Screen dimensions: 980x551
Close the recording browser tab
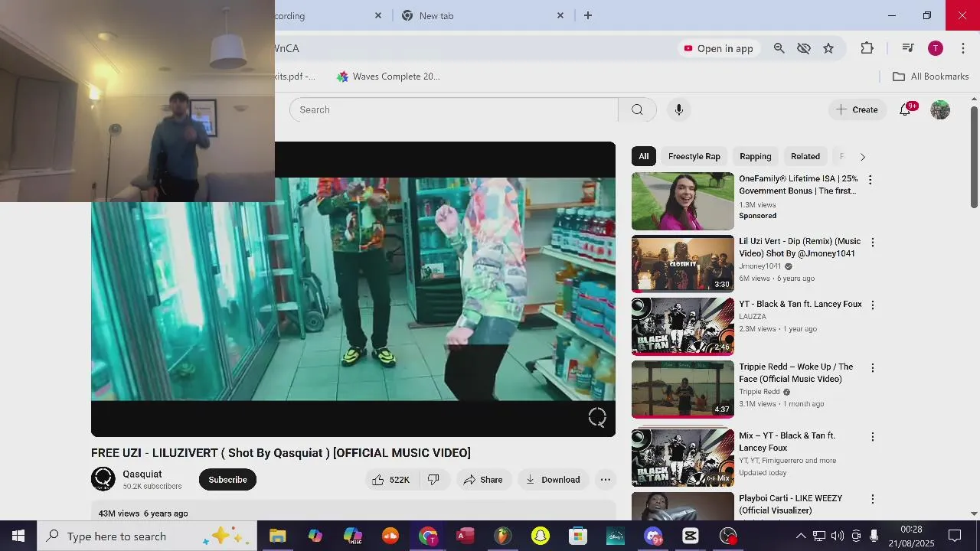click(x=377, y=15)
